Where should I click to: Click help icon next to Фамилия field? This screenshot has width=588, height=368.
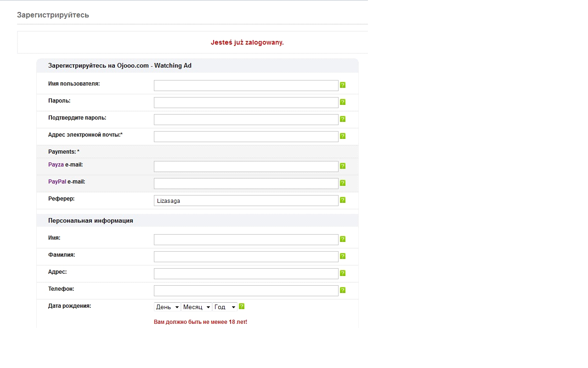[343, 256]
